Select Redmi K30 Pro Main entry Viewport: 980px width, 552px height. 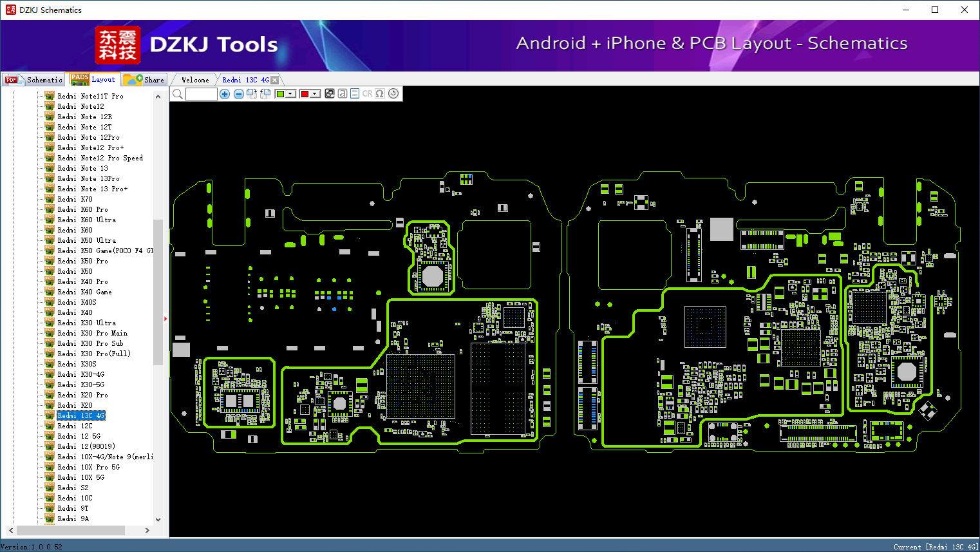pos(92,333)
